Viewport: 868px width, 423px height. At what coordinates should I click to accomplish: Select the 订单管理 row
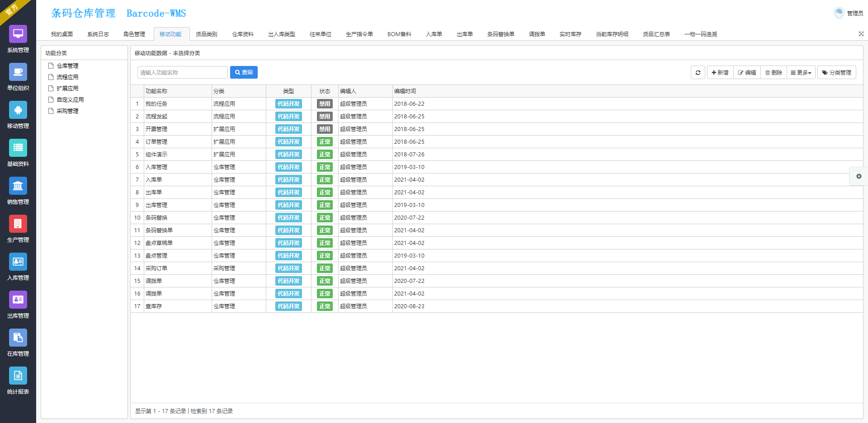497,142
